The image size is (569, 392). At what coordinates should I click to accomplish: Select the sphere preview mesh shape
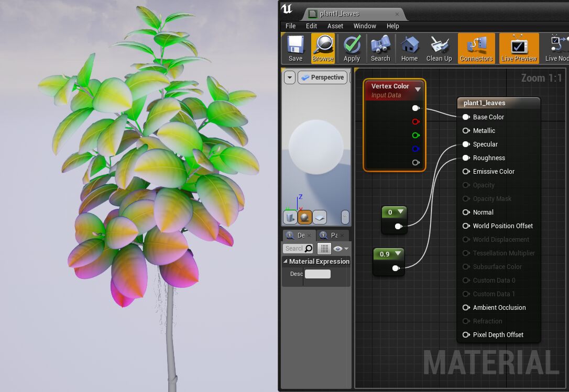[304, 217]
